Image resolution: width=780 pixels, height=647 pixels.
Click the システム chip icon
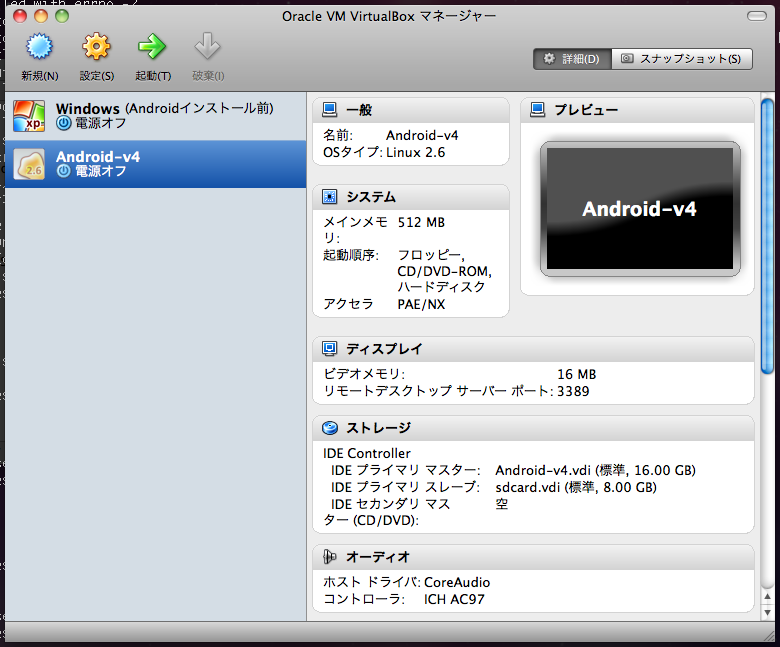(x=329, y=196)
